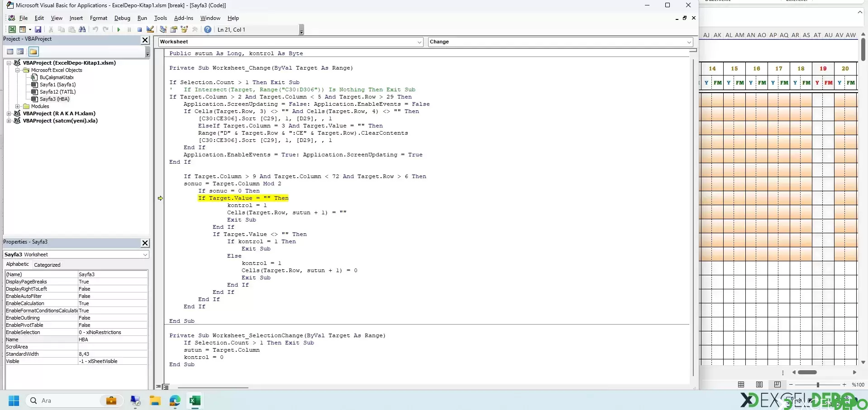Close the Project - VBAProject pane
868x410 pixels.
click(x=145, y=40)
